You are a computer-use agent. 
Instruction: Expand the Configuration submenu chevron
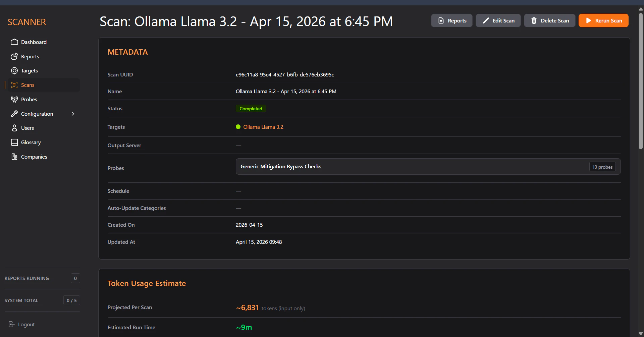point(73,114)
